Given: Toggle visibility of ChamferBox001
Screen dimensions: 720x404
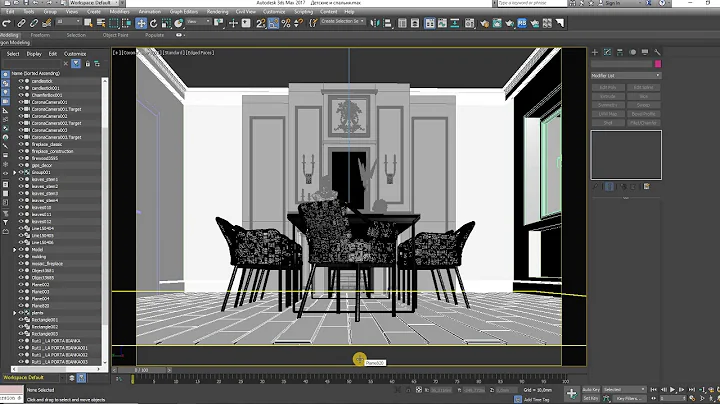Looking at the screenshot, I should tap(21, 95).
